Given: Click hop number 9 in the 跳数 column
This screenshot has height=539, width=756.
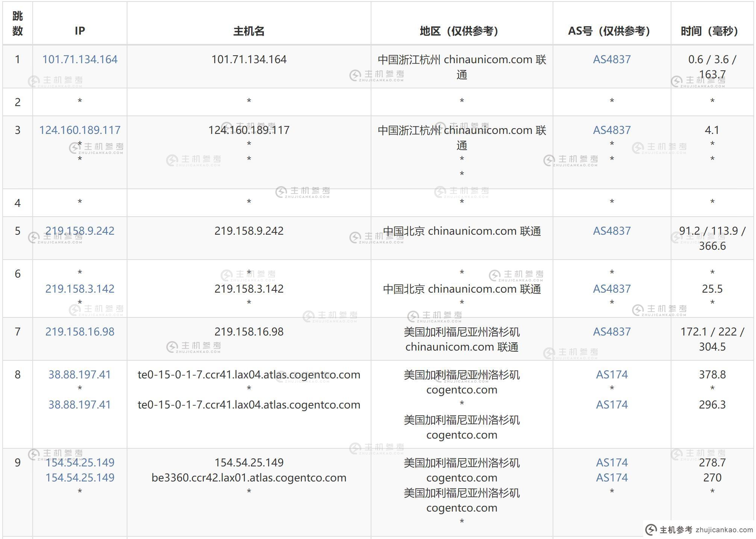Looking at the screenshot, I should coord(18,463).
